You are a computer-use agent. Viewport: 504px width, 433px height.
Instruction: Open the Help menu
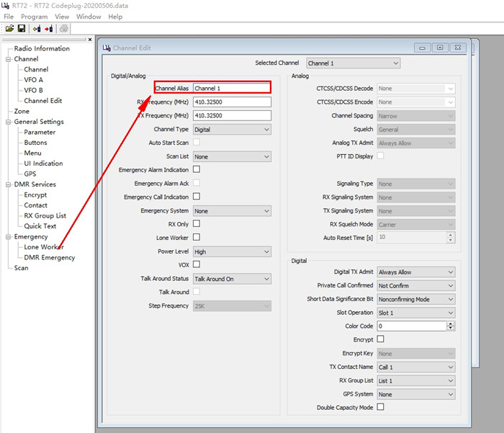[x=115, y=17]
